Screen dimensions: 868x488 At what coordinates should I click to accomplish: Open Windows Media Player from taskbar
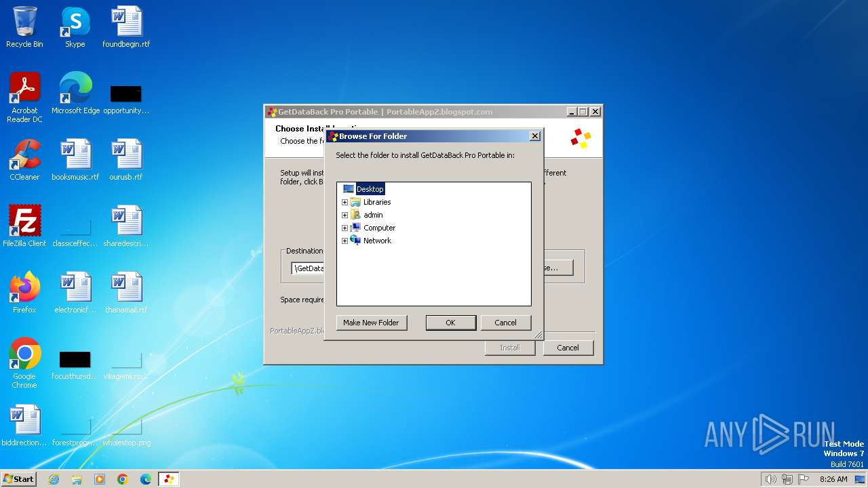100,479
